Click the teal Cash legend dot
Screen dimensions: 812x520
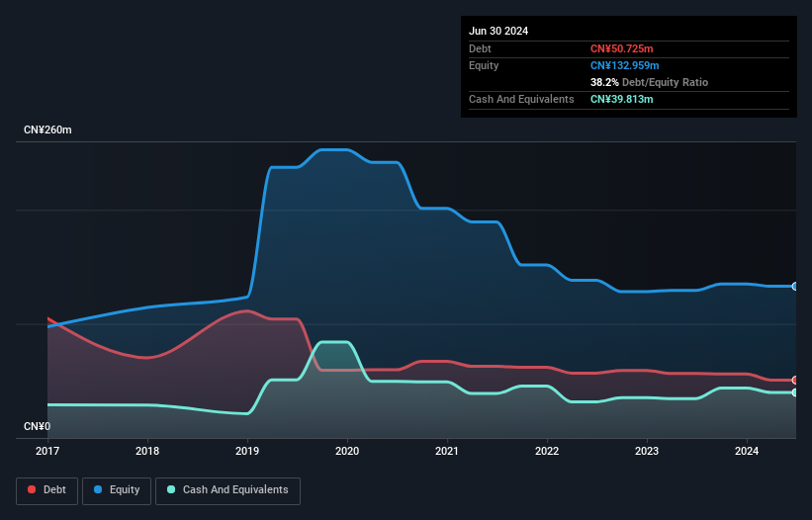pyautogui.click(x=171, y=489)
